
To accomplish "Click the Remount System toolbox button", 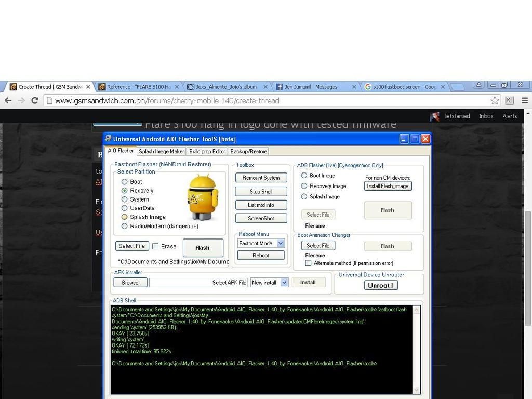I will click(261, 178).
